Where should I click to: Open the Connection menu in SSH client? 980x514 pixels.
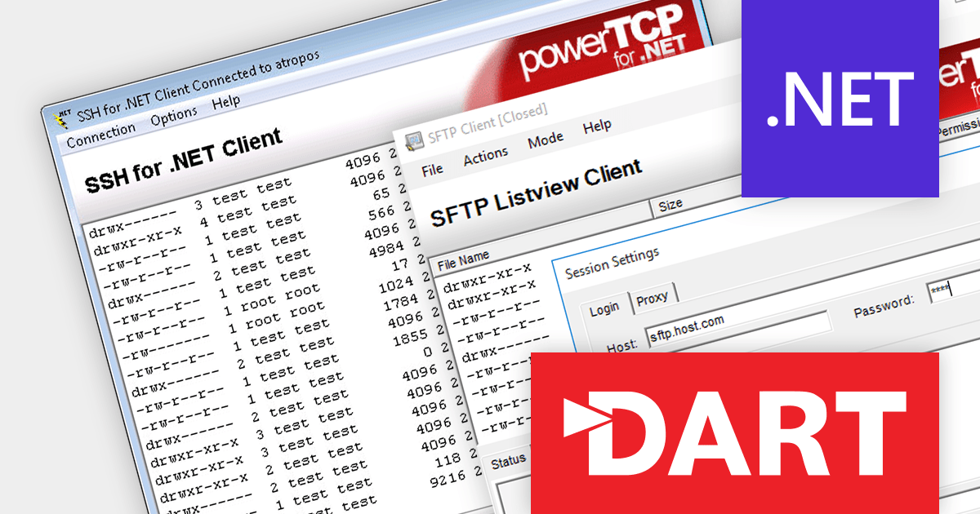pos(101,135)
